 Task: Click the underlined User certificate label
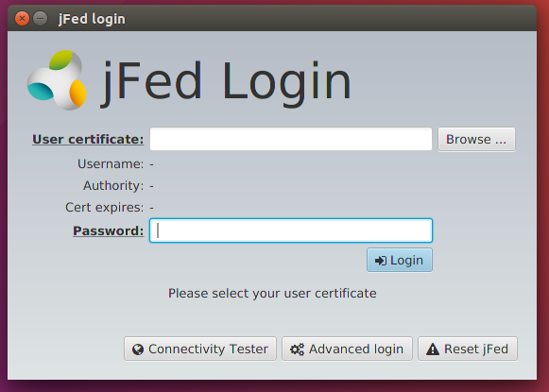tap(88, 139)
